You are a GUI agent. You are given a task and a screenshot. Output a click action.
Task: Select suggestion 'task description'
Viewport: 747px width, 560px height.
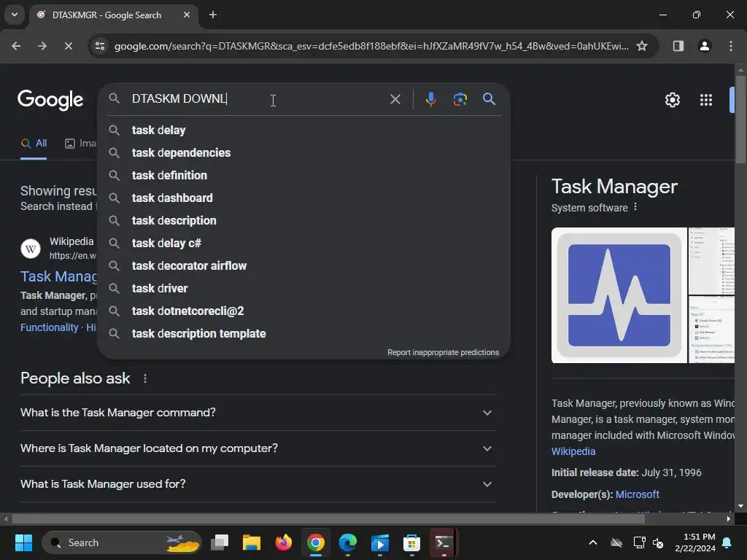[304, 220]
